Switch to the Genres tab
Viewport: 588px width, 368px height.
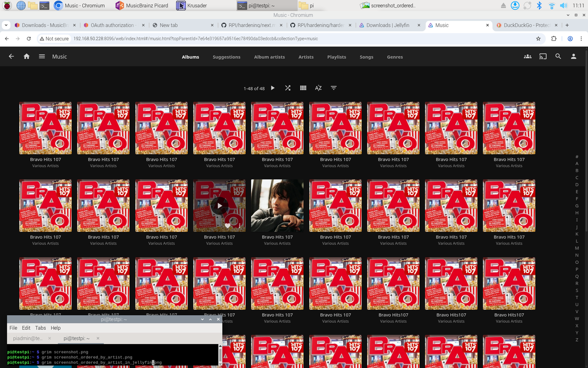coord(395,57)
